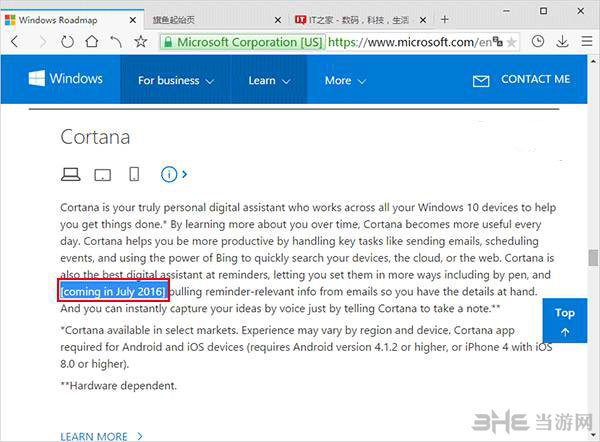Close the Windows Roadmap tab
Viewport: 600px width, 442px height.
[132, 20]
